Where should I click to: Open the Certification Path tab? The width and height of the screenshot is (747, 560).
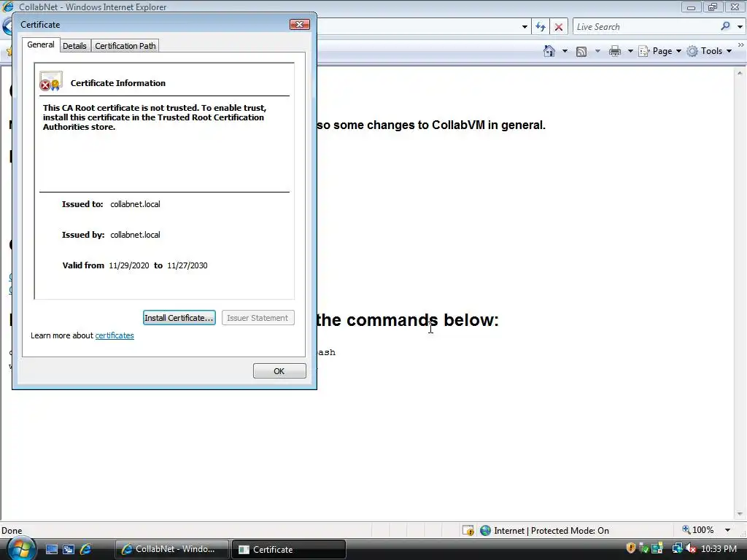click(x=125, y=46)
